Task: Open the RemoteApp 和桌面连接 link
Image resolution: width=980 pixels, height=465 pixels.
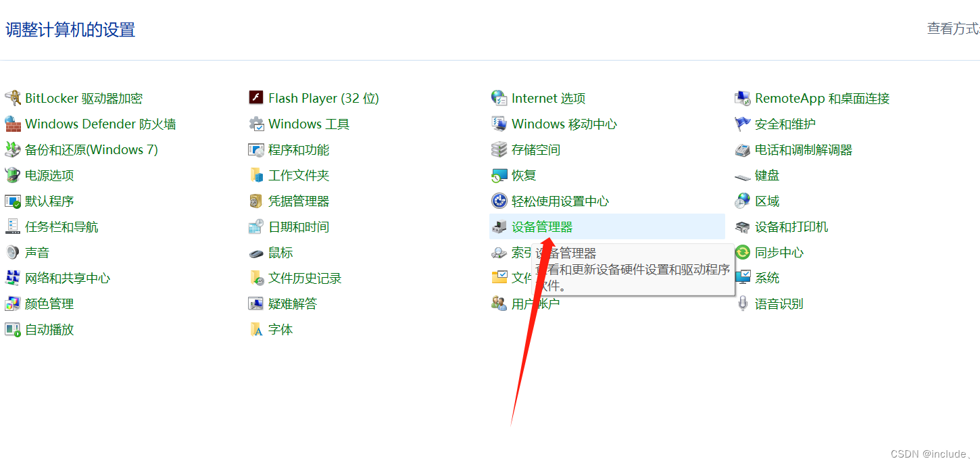Action: click(822, 98)
